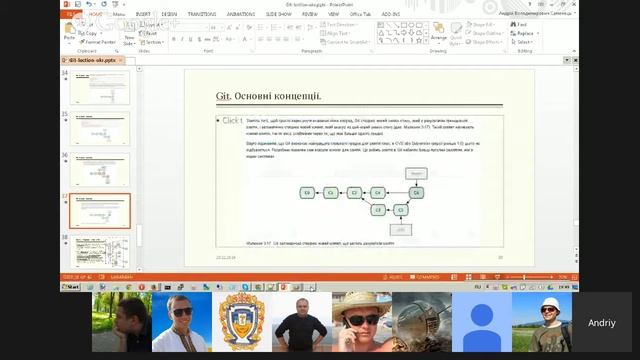Collapse the ribbon with the up arrow
The width and height of the screenshot is (640, 360).
574,51
